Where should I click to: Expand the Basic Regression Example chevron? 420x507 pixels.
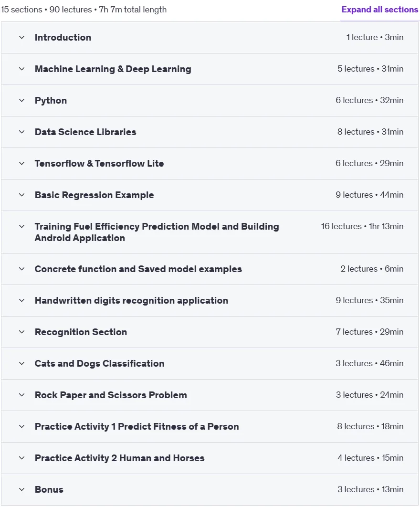(x=21, y=195)
